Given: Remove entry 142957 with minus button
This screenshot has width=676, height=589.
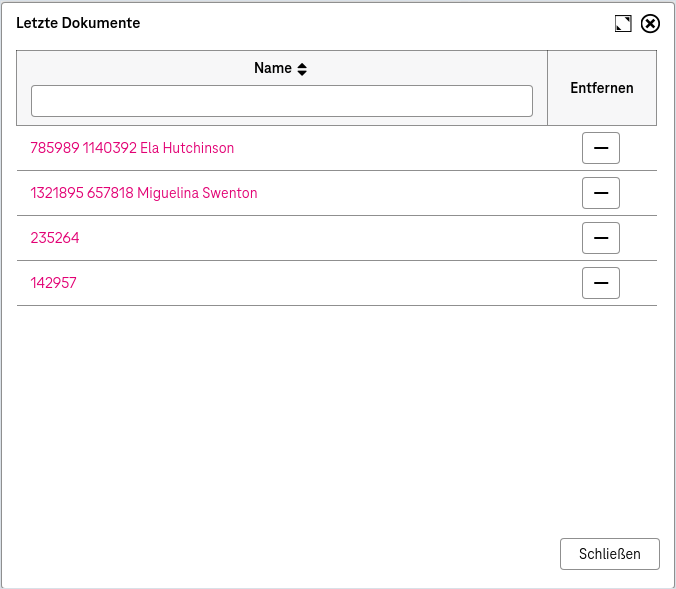Looking at the screenshot, I should point(601,283).
